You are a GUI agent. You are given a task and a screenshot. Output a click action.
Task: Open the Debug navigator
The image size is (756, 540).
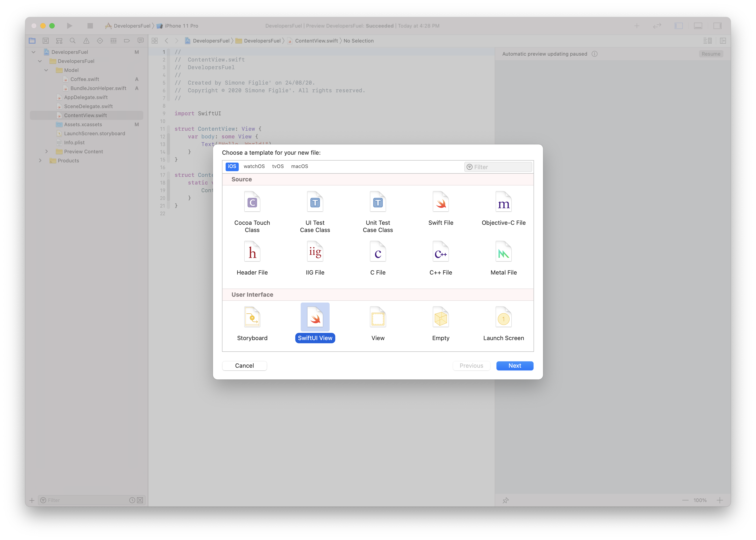[x=113, y=40]
